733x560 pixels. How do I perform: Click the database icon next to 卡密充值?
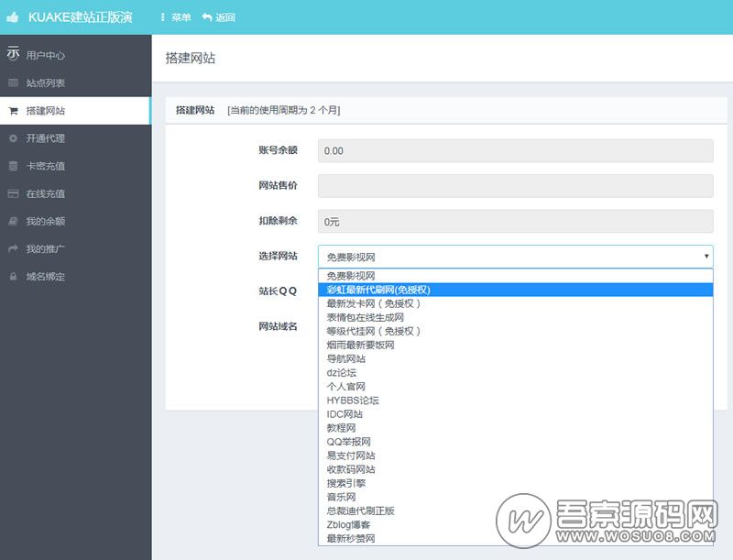13,166
